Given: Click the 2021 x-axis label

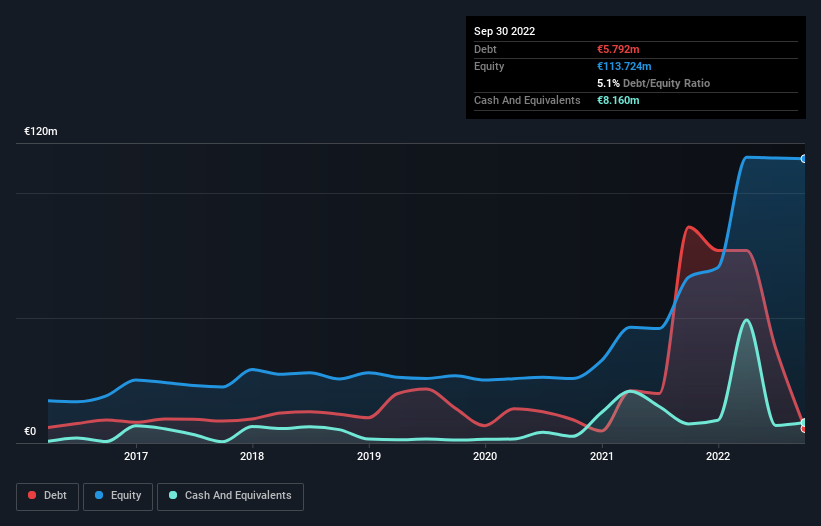Looking at the screenshot, I should coord(602,456).
